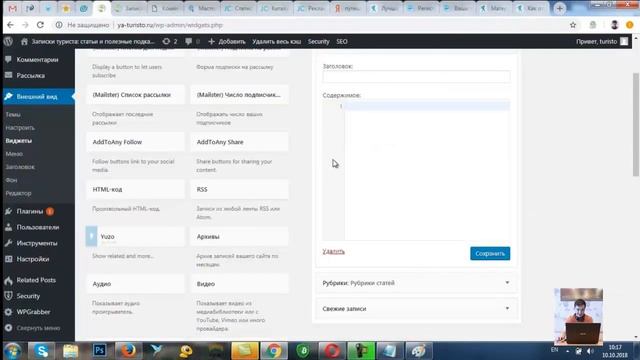Open Виджеты submenu item
The width and height of the screenshot is (640, 360).
click(x=19, y=141)
